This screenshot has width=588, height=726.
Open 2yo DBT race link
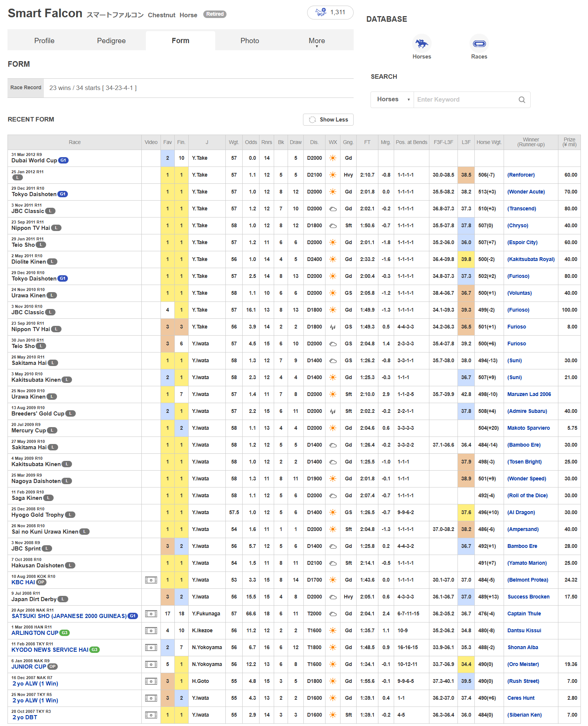[25, 717]
